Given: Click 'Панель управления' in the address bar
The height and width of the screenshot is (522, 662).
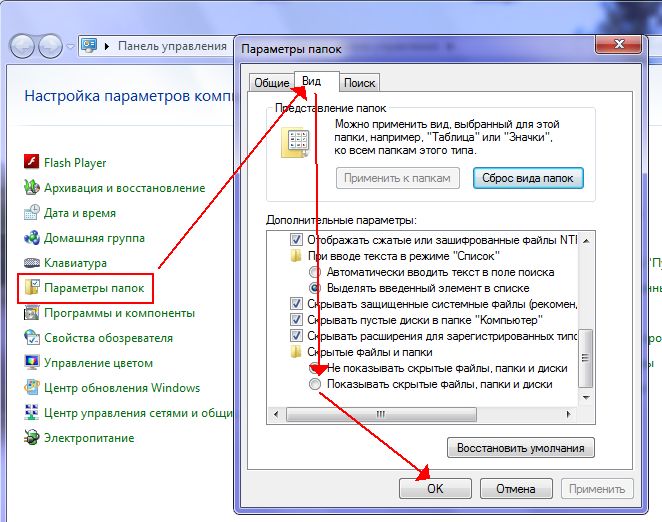Looking at the screenshot, I should pos(172,46).
